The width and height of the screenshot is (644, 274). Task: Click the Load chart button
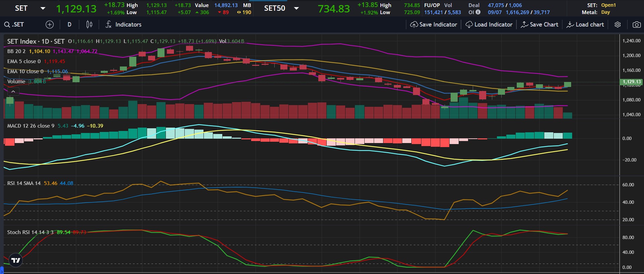[x=585, y=25]
